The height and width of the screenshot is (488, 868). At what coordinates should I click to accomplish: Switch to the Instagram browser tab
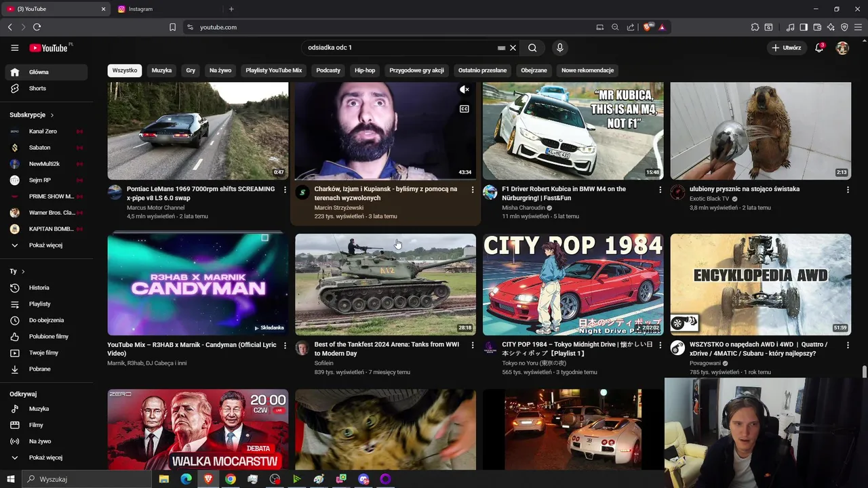coord(166,9)
